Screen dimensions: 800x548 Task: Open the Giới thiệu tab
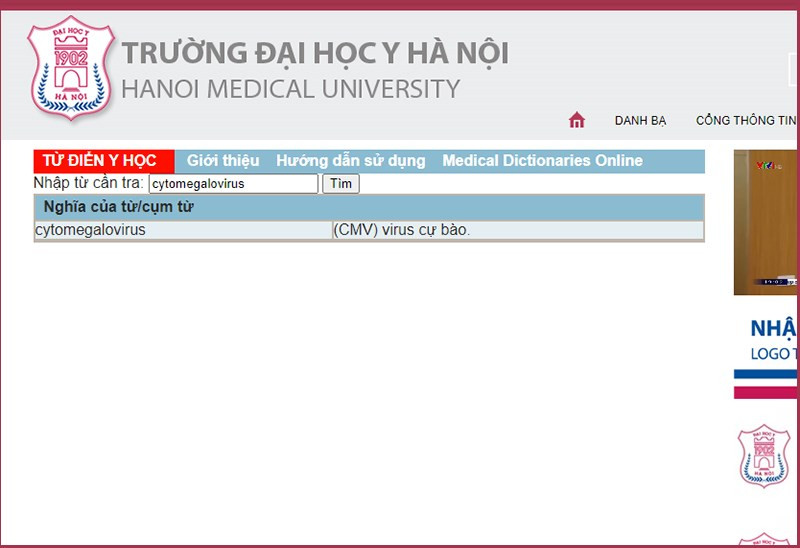(x=223, y=161)
